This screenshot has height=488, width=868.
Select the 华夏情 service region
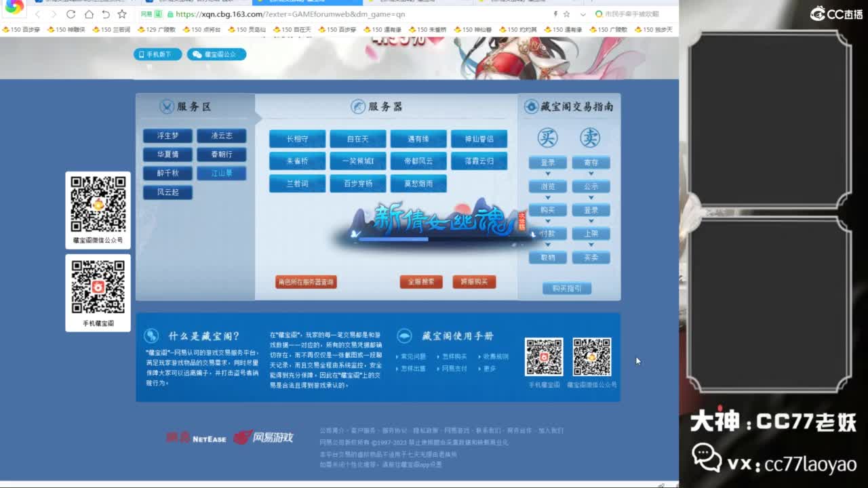point(167,155)
